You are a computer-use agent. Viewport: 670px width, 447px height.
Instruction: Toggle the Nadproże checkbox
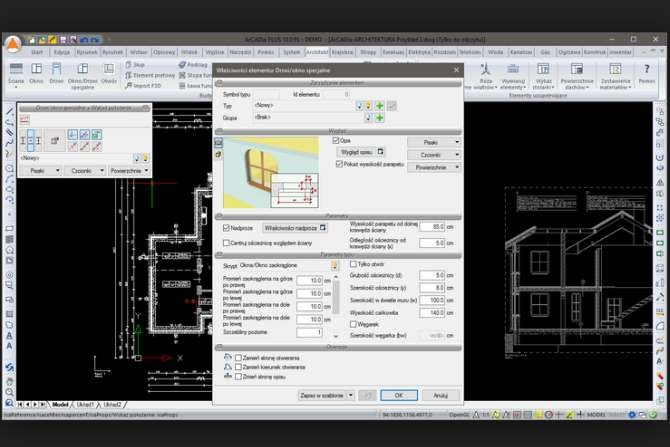coord(226,228)
